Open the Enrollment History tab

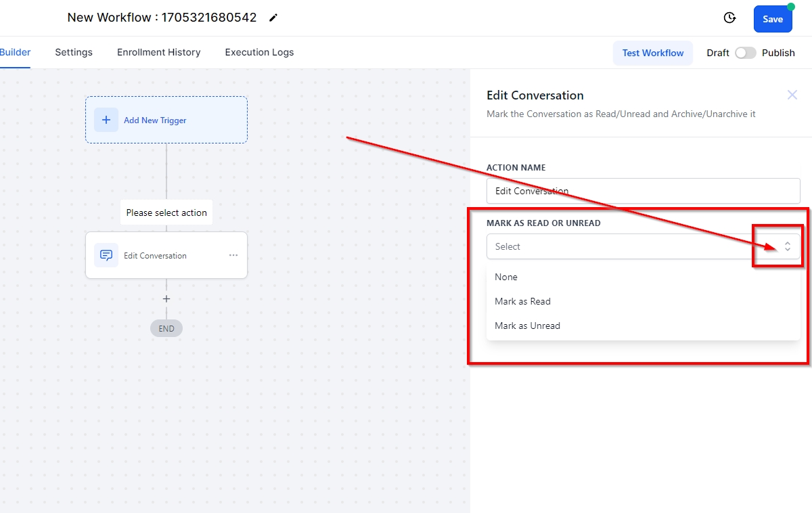[x=158, y=52]
